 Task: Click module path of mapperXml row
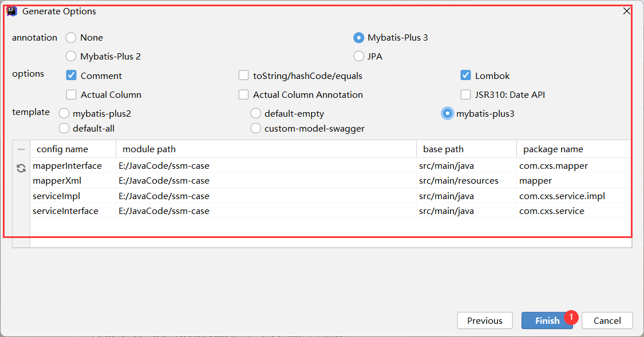pyautogui.click(x=266, y=181)
